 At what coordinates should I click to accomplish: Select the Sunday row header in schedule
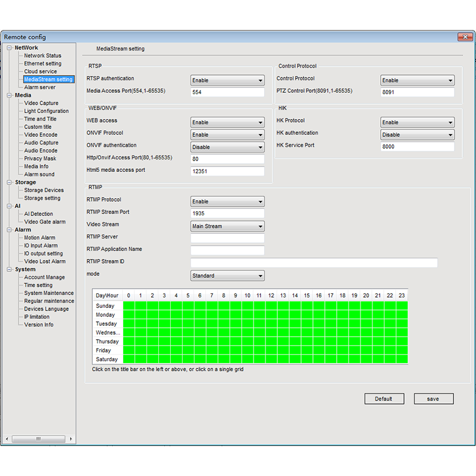(x=108, y=306)
